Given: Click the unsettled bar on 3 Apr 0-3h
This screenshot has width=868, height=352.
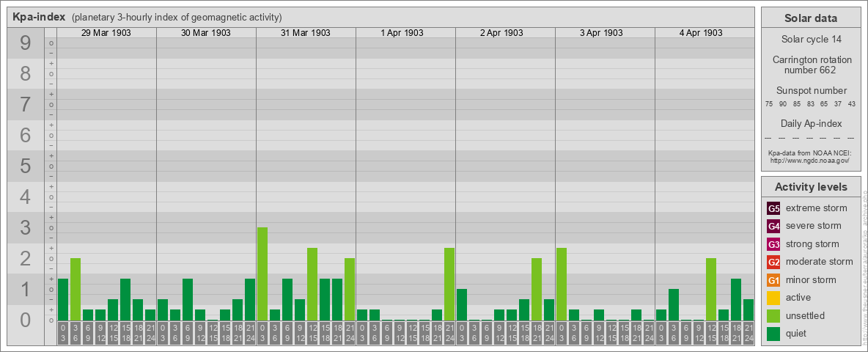Looking at the screenshot, I should pyautogui.click(x=562, y=285).
